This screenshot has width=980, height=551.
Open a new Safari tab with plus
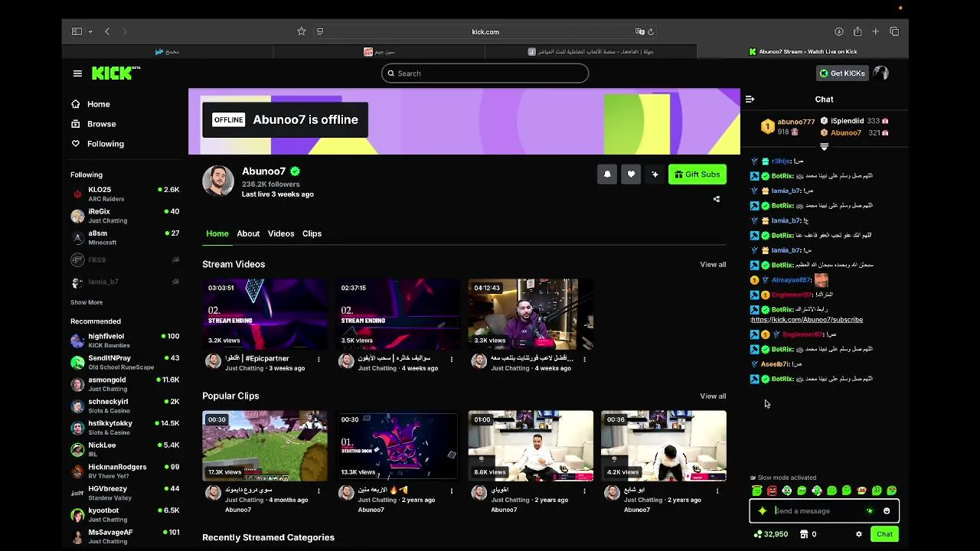point(876,31)
